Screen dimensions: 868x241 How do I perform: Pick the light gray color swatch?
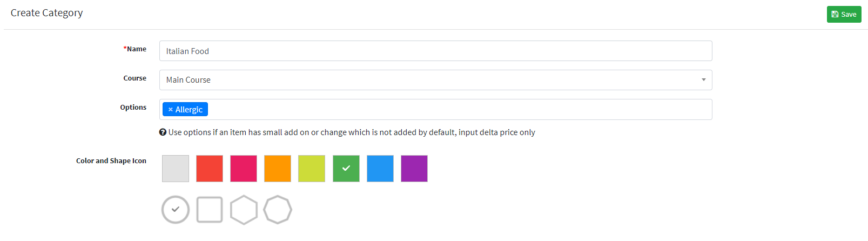176,169
